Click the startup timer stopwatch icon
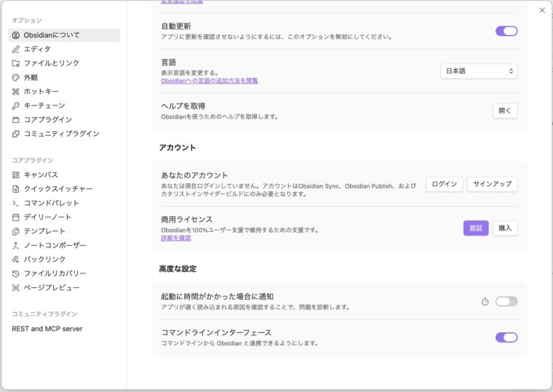This screenshot has height=392, width=553. tap(485, 301)
